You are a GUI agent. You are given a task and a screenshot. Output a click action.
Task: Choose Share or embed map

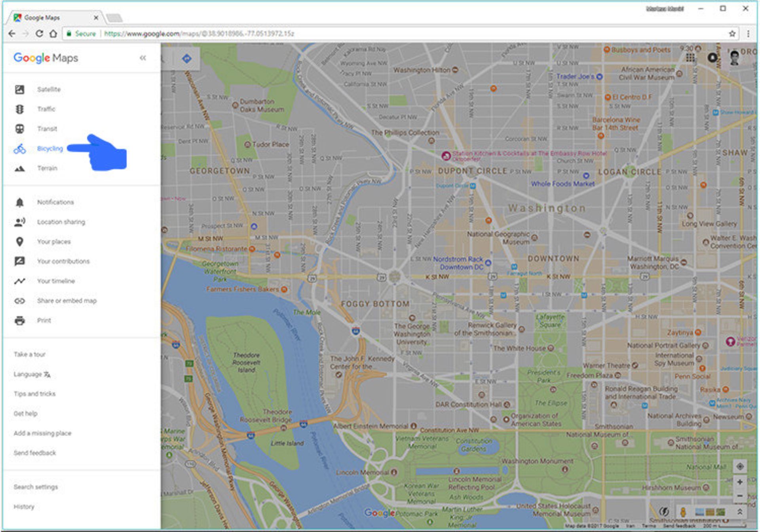[x=67, y=301]
